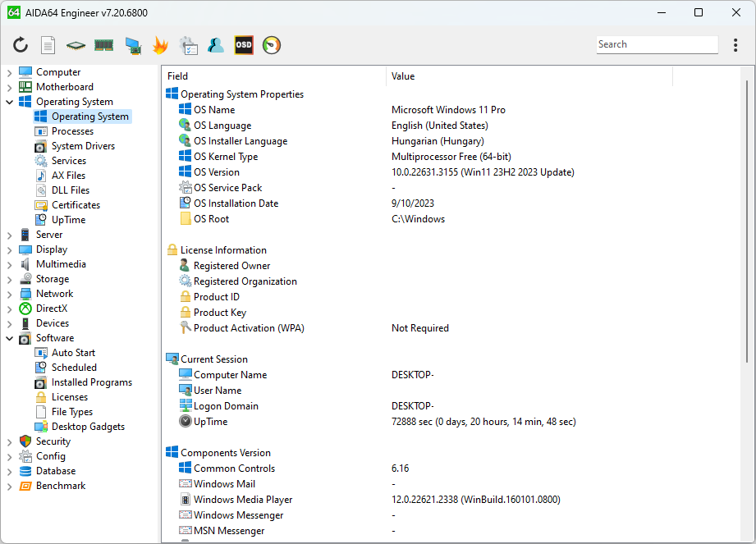
Task: Click the Refresh toolbar icon
Action: click(21, 45)
